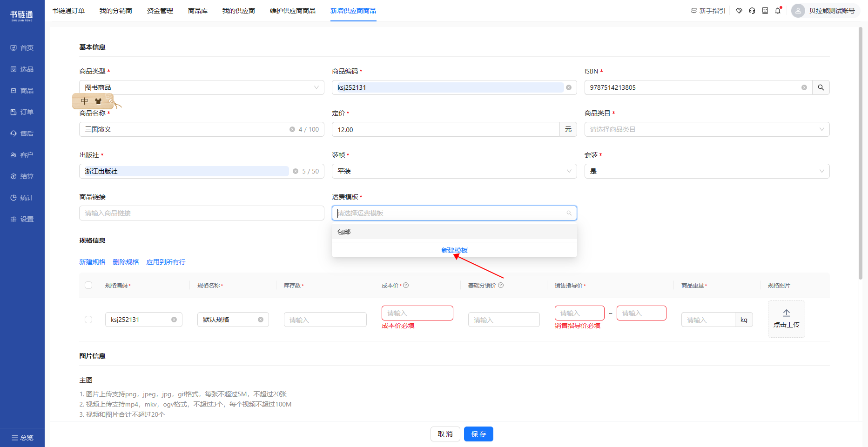Open 订单 orders in the sidebar
Viewport: 868px width, 447px height.
[x=22, y=112]
